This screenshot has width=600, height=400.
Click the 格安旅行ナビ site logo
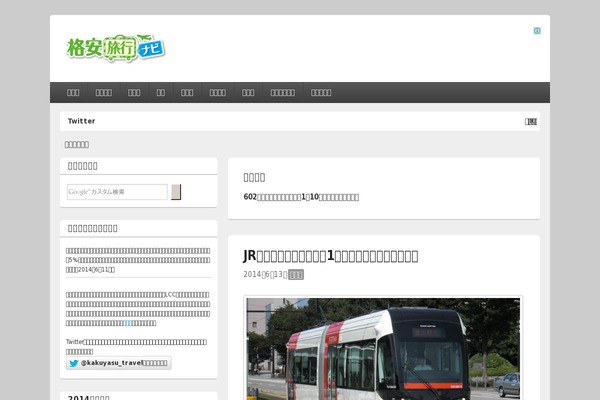coord(116,48)
